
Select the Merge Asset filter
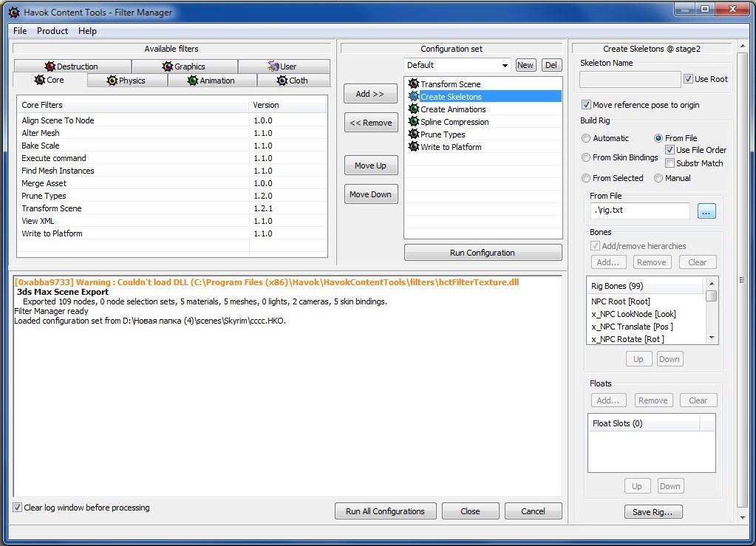(x=171, y=183)
